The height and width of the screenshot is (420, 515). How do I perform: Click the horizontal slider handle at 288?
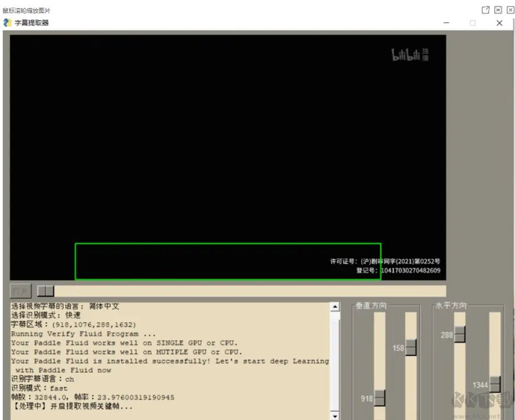[460, 334]
